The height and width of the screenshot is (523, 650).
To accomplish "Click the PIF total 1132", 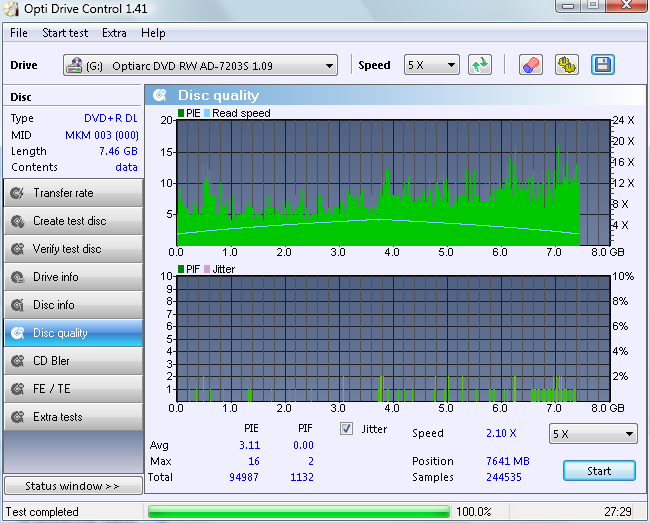I will [x=302, y=477].
